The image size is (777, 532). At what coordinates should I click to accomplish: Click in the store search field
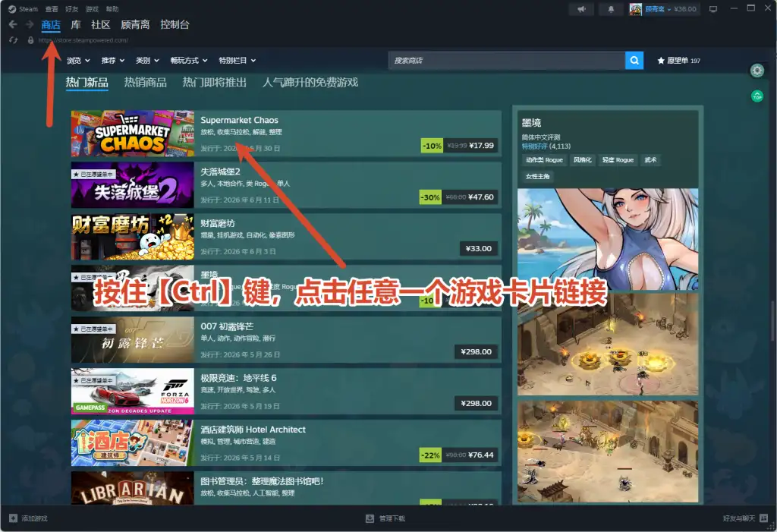pos(507,61)
